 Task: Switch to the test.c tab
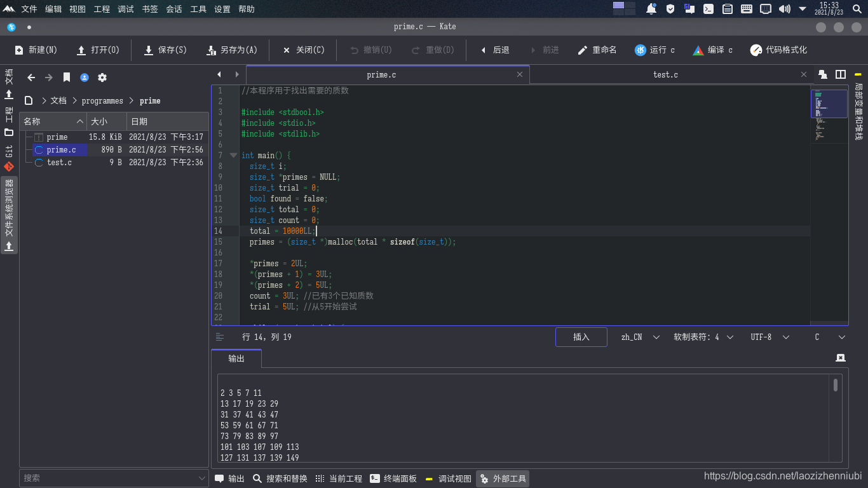click(665, 74)
